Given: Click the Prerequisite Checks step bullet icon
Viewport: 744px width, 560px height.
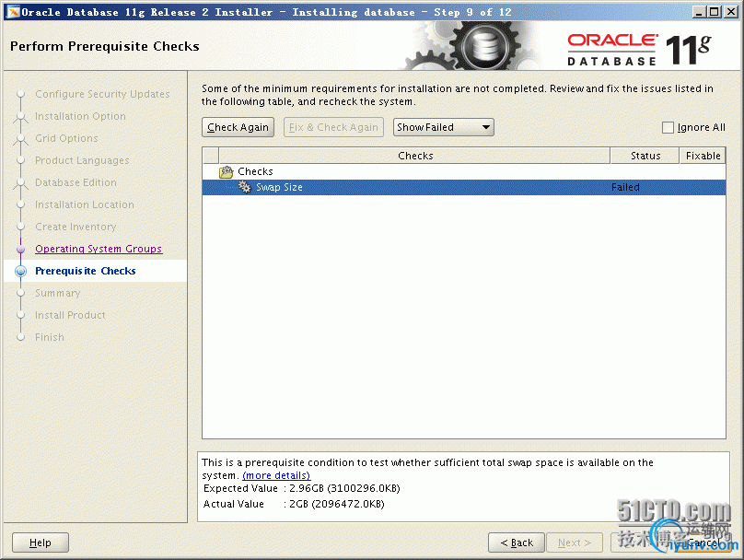Looking at the screenshot, I should point(20,271).
